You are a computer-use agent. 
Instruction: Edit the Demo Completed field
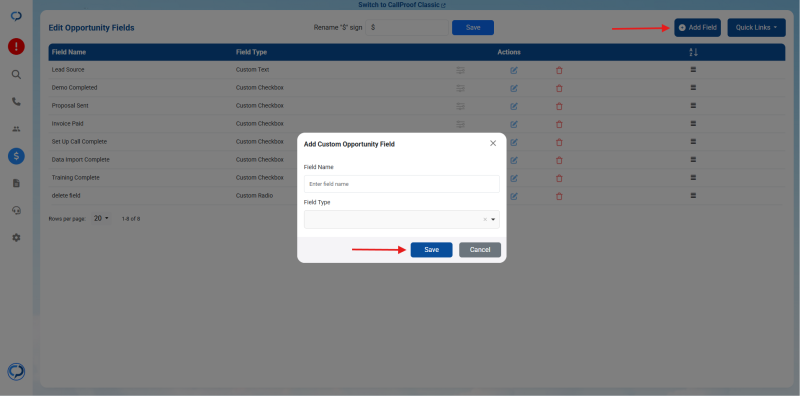click(x=514, y=88)
